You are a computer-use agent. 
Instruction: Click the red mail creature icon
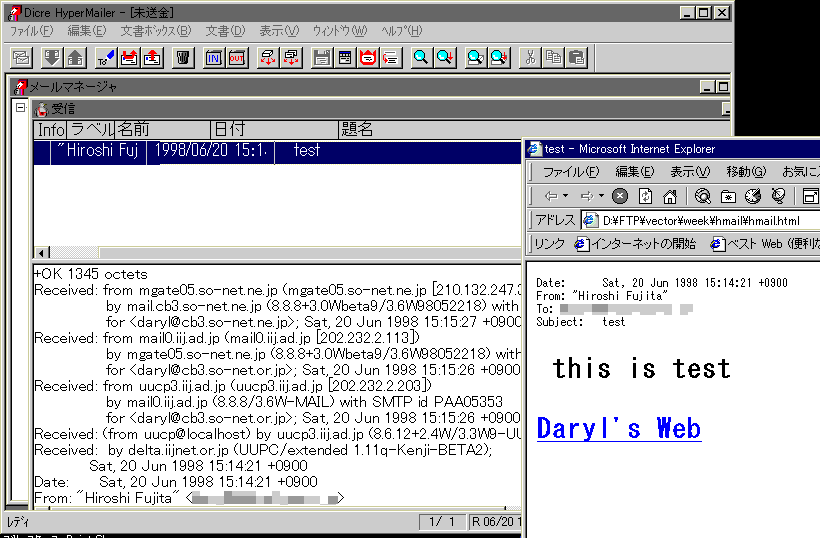point(368,58)
